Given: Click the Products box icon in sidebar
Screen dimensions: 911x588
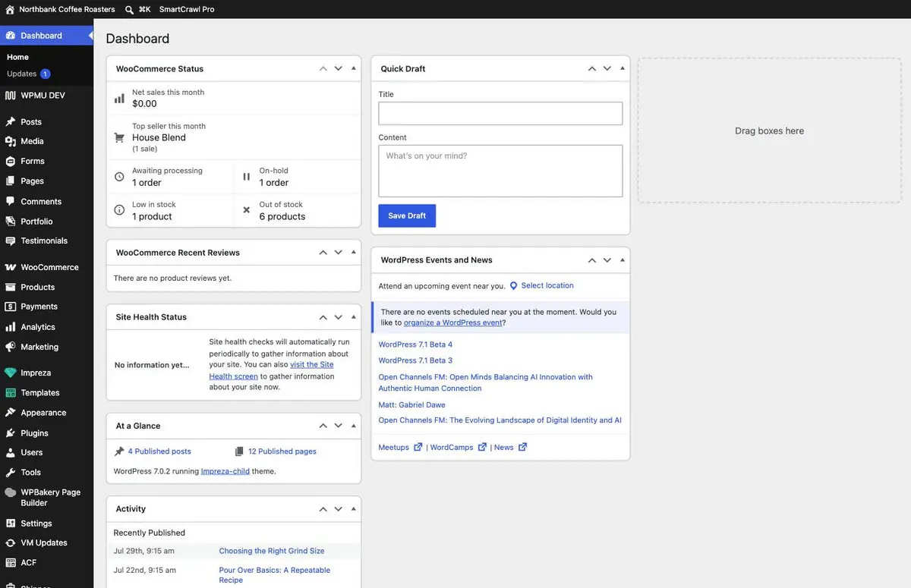Looking at the screenshot, I should coord(10,287).
